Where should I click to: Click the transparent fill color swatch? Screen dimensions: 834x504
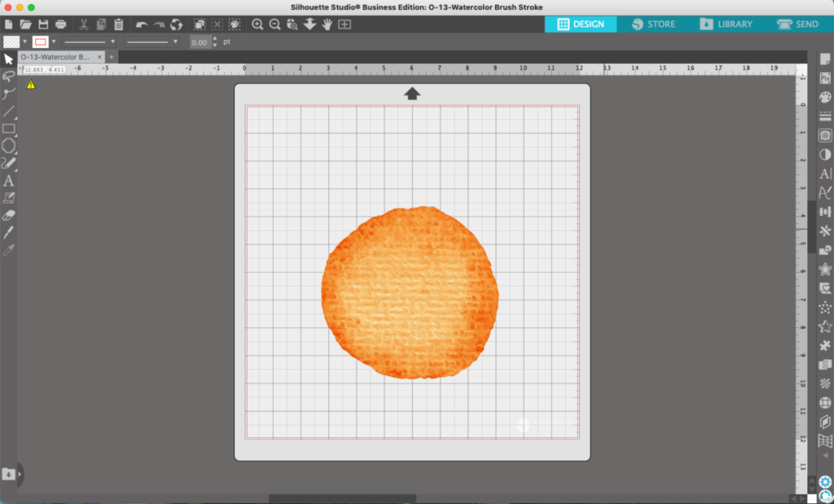pyautogui.click(x=11, y=42)
